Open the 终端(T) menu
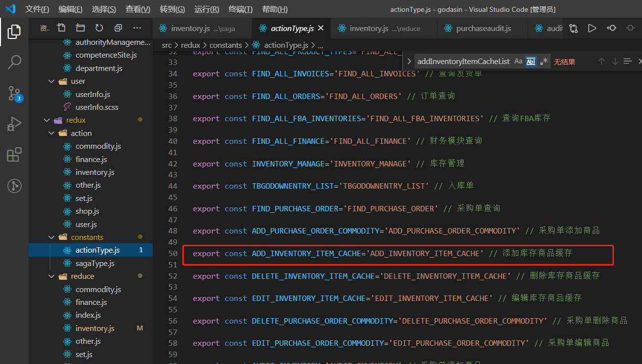 point(241,9)
